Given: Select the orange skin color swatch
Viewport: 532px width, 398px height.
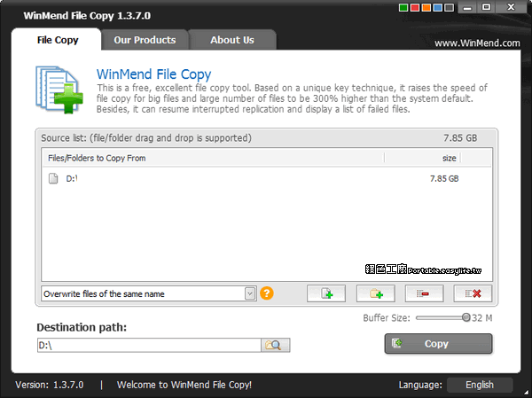Looking at the screenshot, I should [x=426, y=7].
